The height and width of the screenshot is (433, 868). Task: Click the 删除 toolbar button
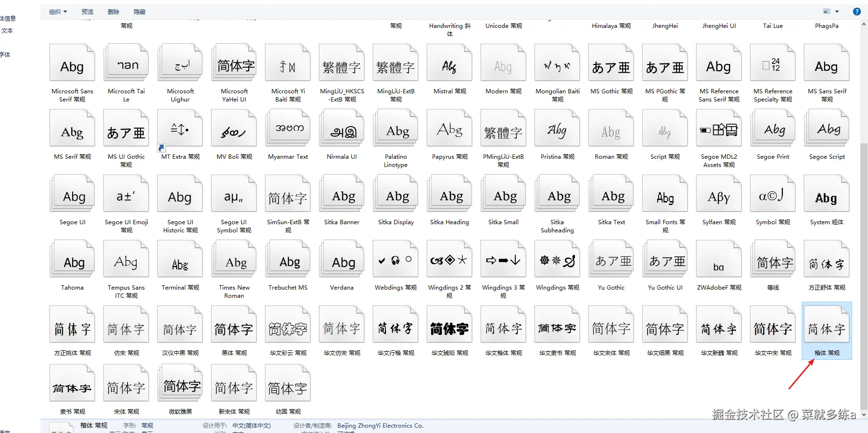(114, 12)
